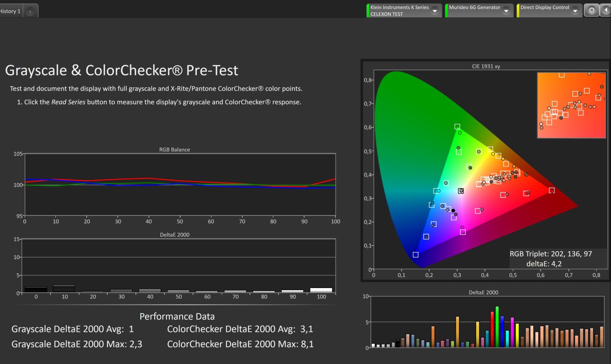This screenshot has height=364, width=611.
Task: Expand the Murideo 6G Generator source dropdown
Action: 506,11
